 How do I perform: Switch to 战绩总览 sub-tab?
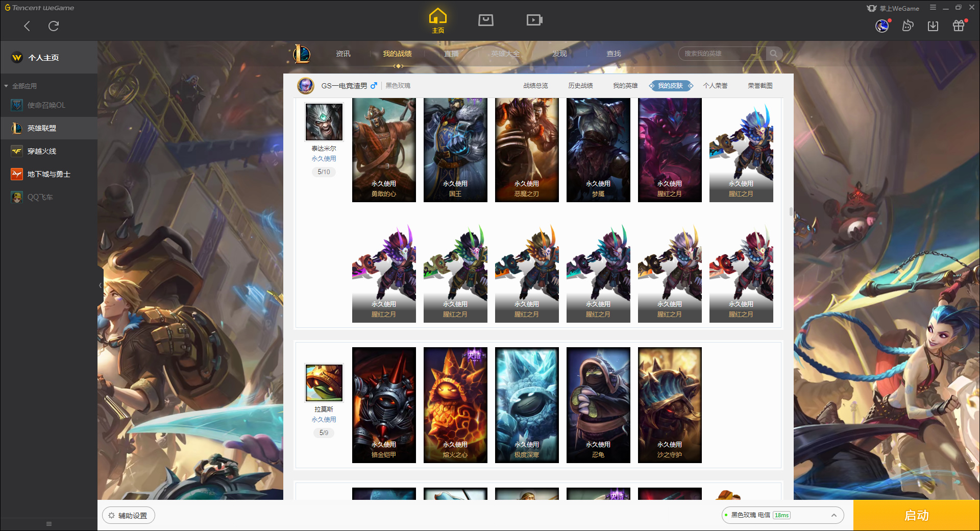535,86
